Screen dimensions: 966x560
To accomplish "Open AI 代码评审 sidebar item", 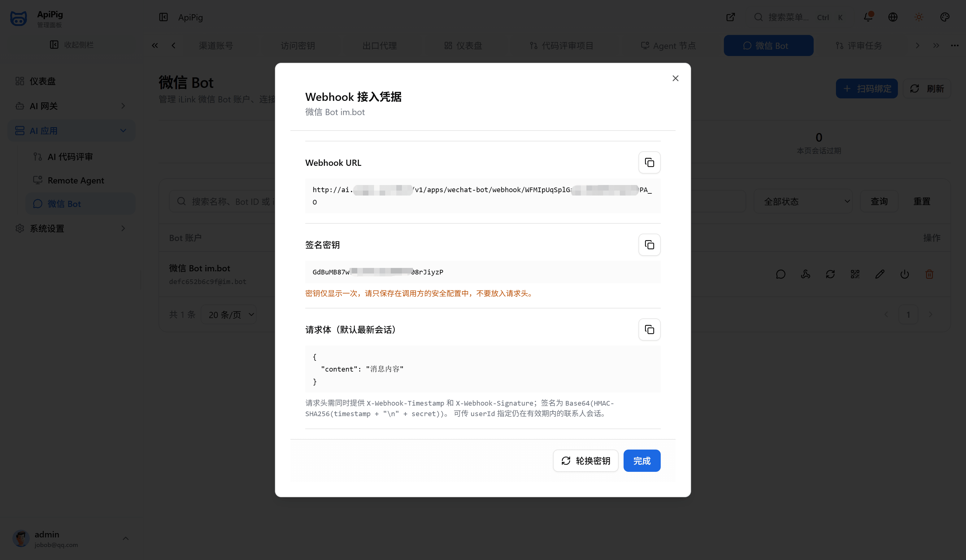I will (80, 157).
